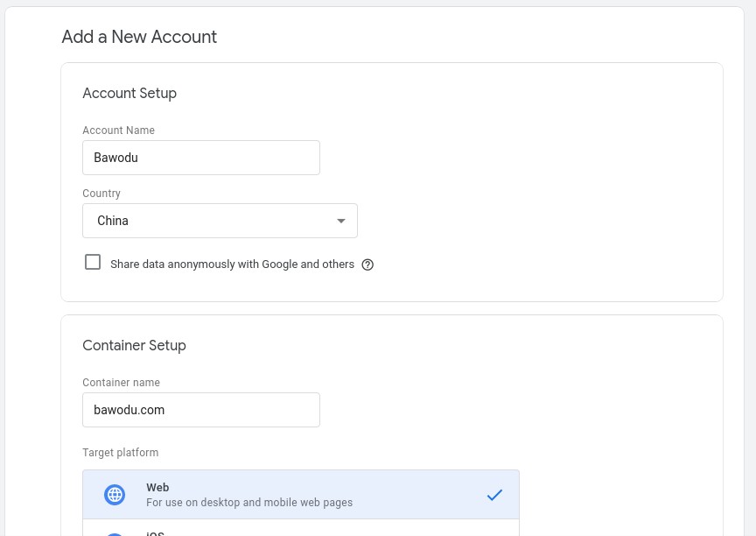Click the Container Setup heading
Screen dimensions: 756x536
(134, 345)
